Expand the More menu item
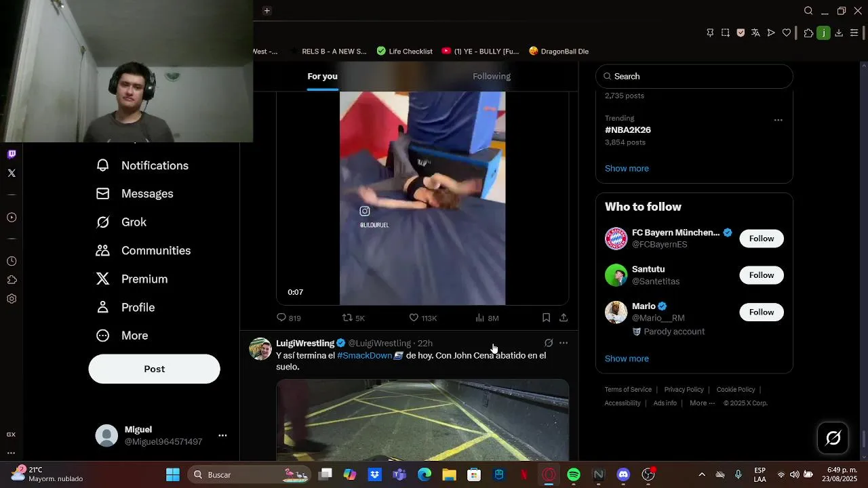The width and height of the screenshot is (868, 488). [x=122, y=335]
